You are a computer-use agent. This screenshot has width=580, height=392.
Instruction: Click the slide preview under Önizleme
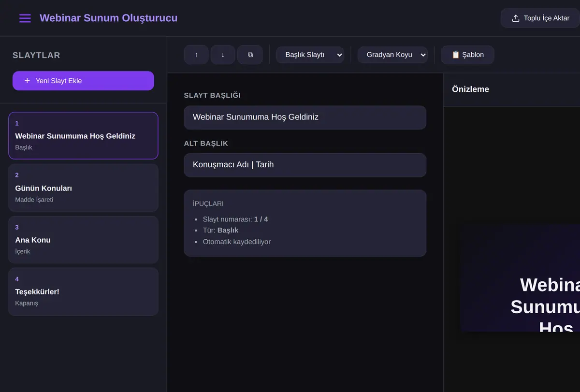click(520, 278)
